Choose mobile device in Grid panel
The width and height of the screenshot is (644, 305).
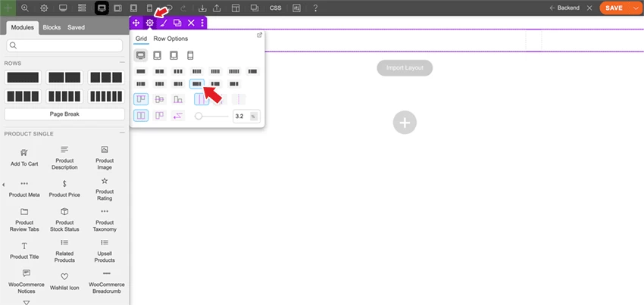click(190, 55)
